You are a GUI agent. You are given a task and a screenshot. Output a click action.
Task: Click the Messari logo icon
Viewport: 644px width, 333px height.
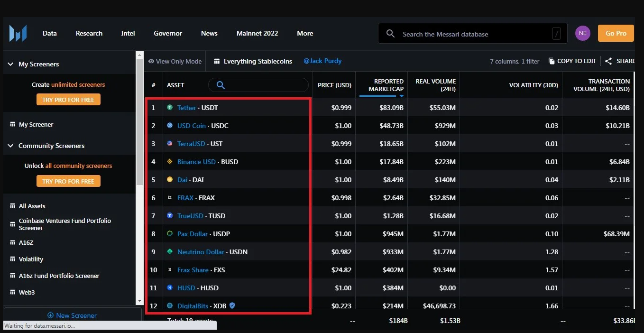pyautogui.click(x=18, y=33)
